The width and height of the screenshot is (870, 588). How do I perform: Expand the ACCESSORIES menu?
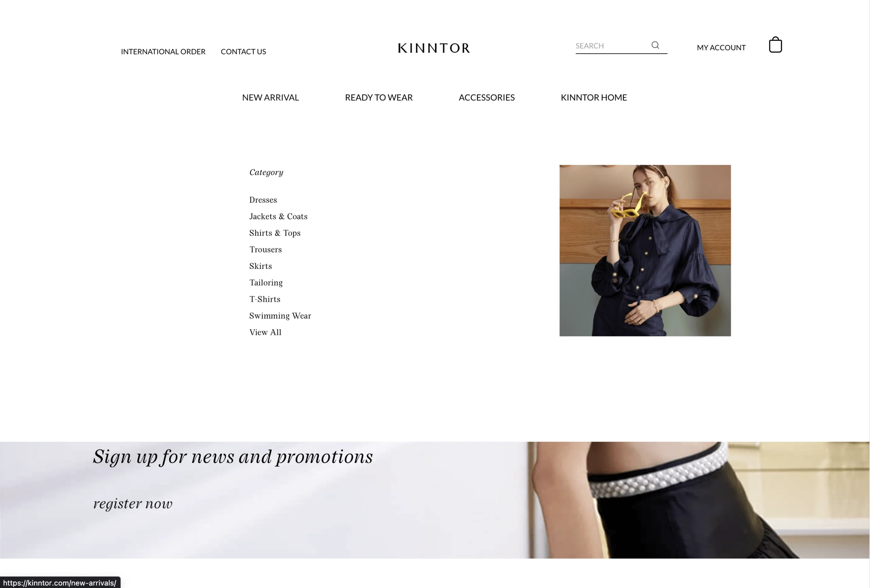[x=487, y=97]
